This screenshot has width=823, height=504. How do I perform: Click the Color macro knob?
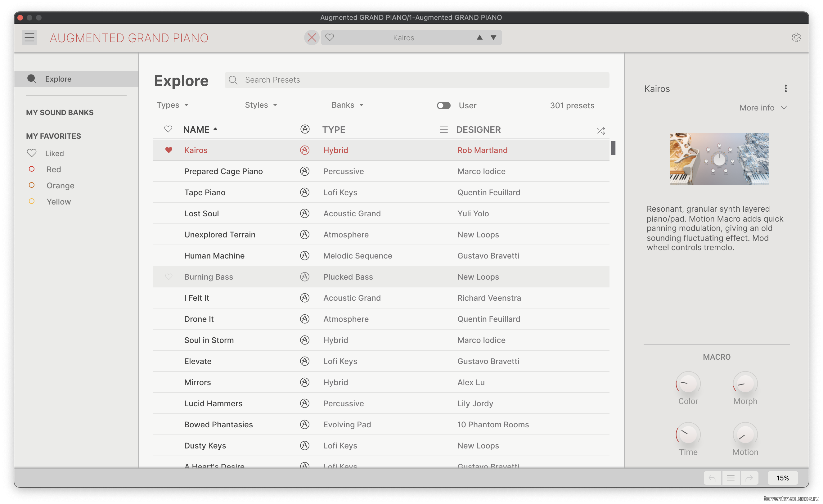pyautogui.click(x=688, y=383)
